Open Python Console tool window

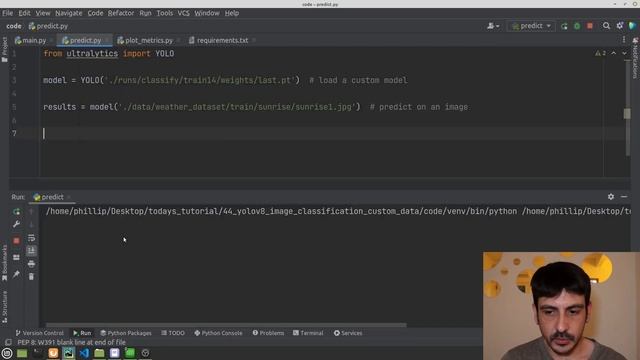click(x=218, y=333)
